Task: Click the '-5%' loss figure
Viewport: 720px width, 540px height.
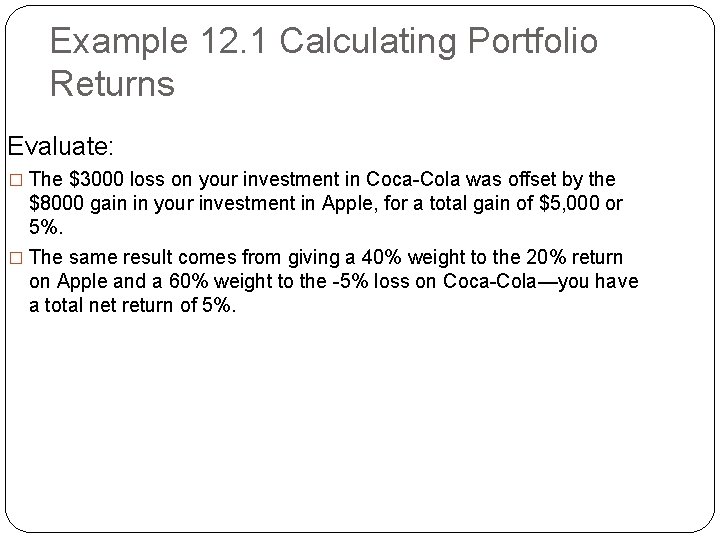Action: click(350, 281)
